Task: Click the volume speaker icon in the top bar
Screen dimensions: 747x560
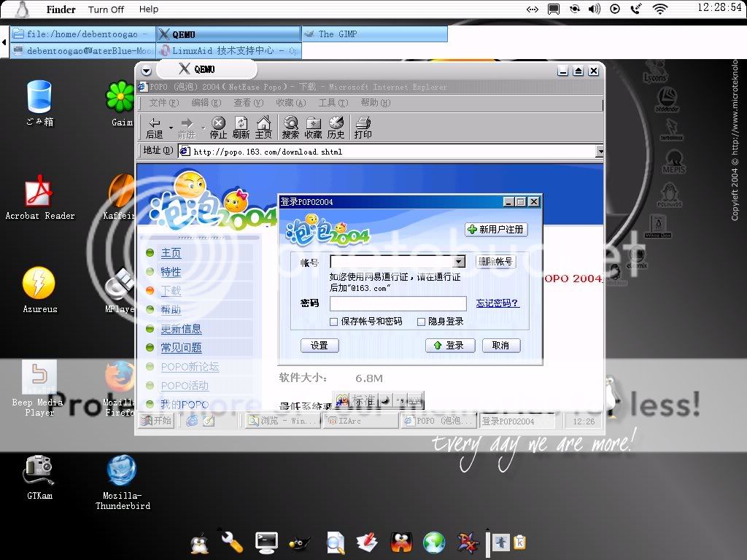Action: coord(594,9)
